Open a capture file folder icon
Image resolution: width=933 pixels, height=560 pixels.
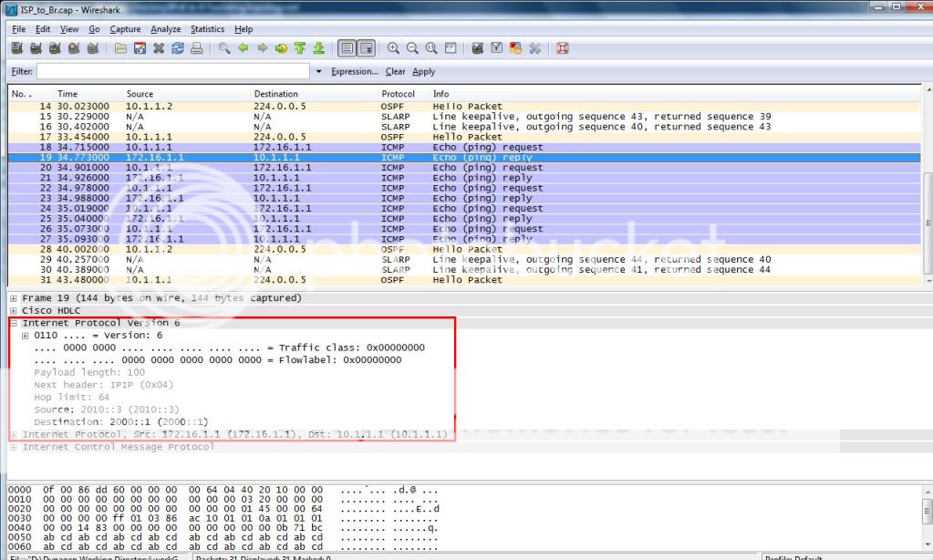click(x=120, y=48)
